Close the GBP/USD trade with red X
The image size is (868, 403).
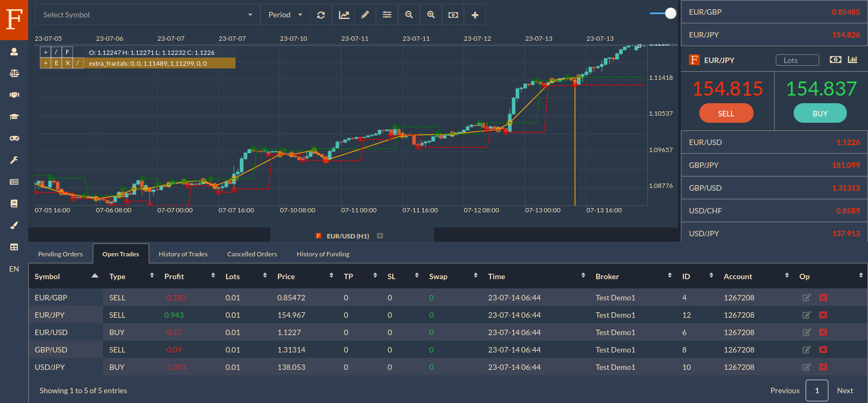823,350
